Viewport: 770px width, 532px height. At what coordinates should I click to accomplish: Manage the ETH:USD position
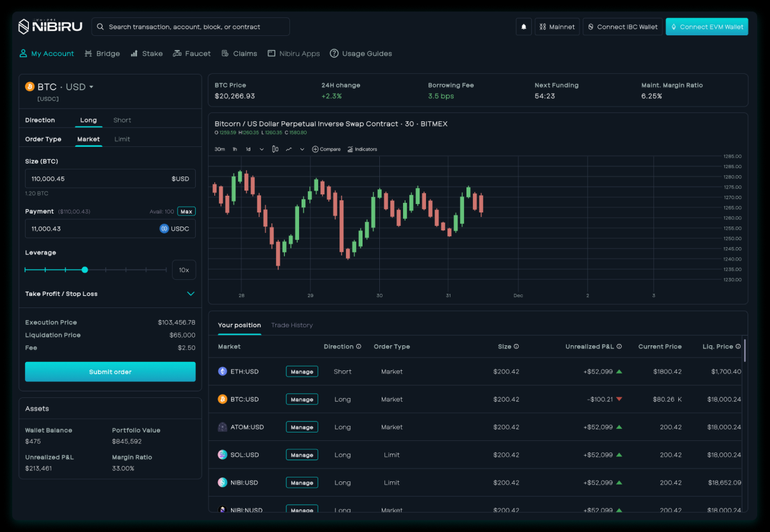coord(302,372)
